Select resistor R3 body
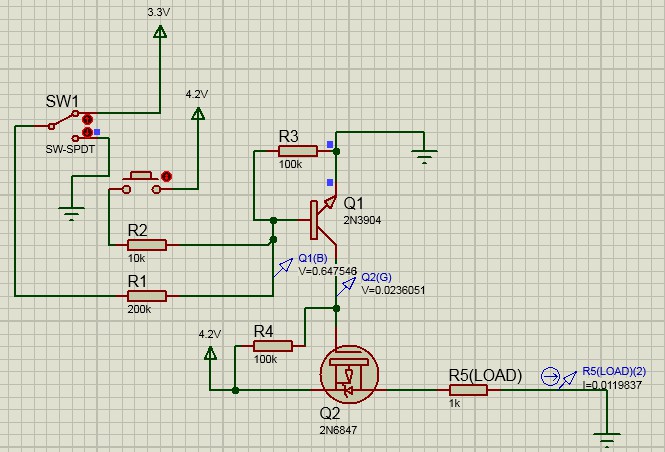 [298, 151]
